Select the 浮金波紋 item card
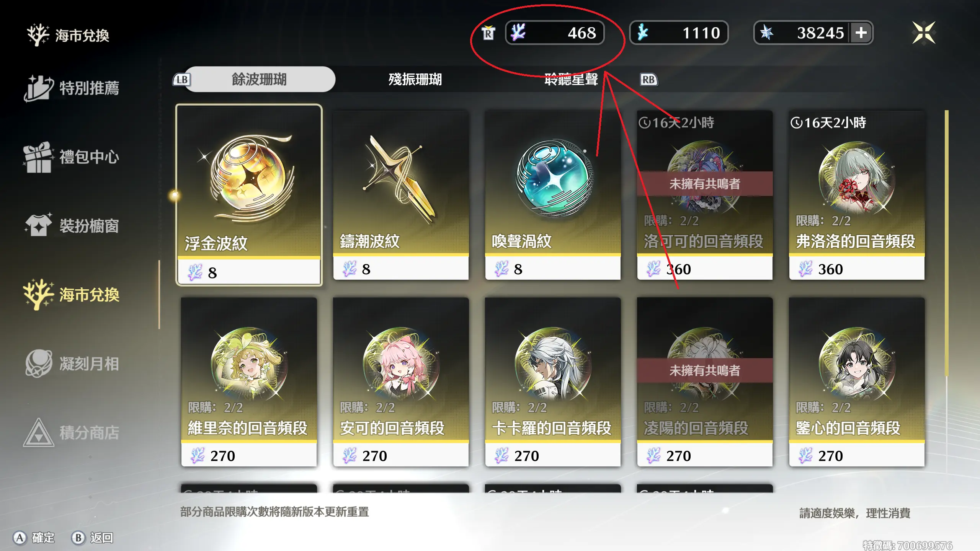Screen dimensions: 980x551 (249, 195)
